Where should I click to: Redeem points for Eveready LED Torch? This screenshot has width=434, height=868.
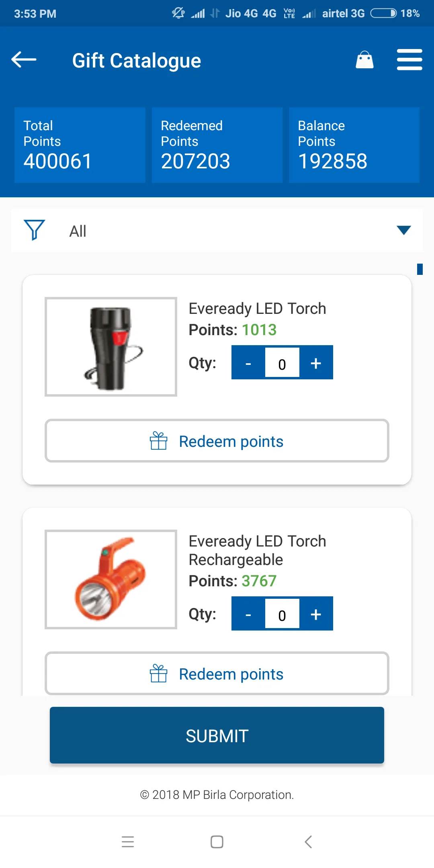click(x=217, y=441)
